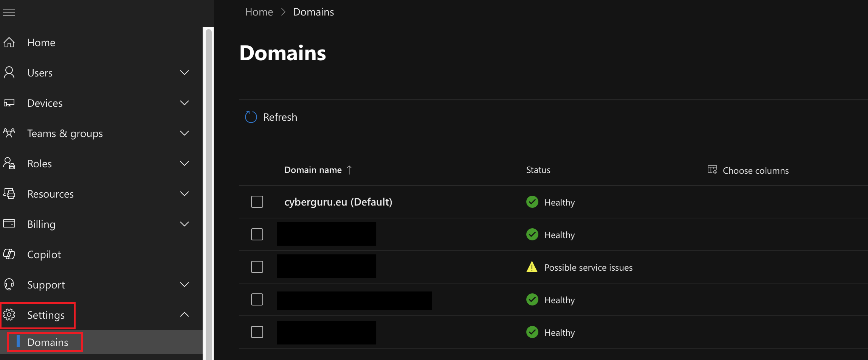Tick the checkbox in the fourth domain row

click(x=257, y=299)
